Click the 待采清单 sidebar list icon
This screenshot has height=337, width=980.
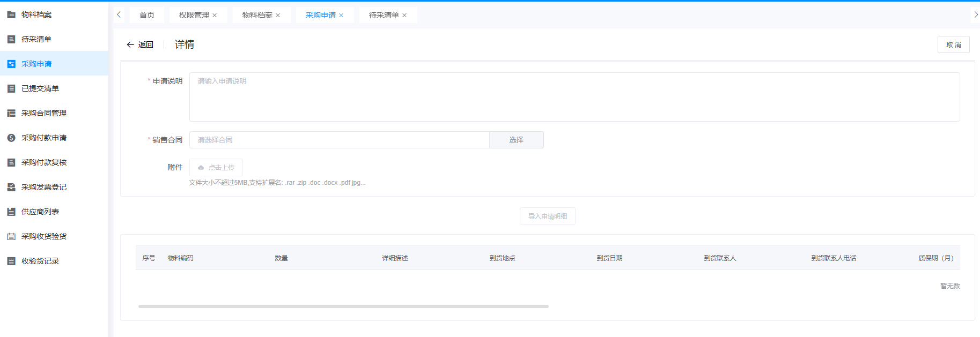click(x=11, y=39)
